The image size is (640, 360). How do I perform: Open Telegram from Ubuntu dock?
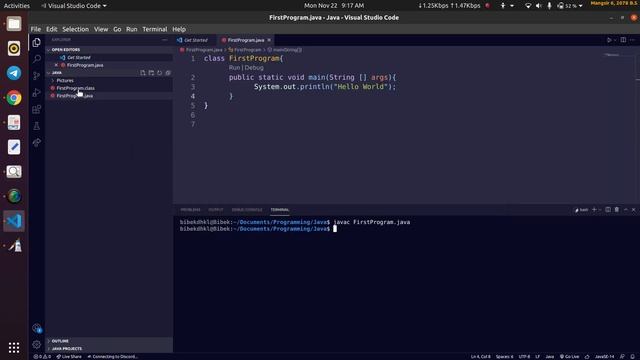(x=14, y=73)
